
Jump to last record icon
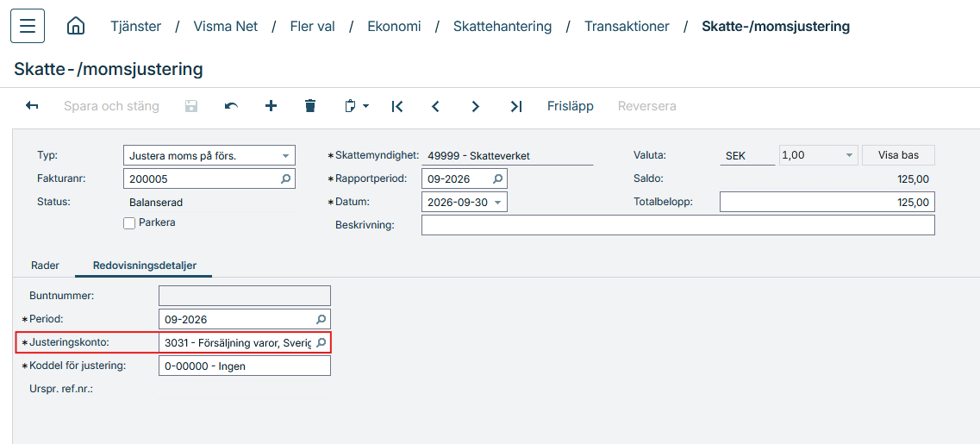click(515, 106)
